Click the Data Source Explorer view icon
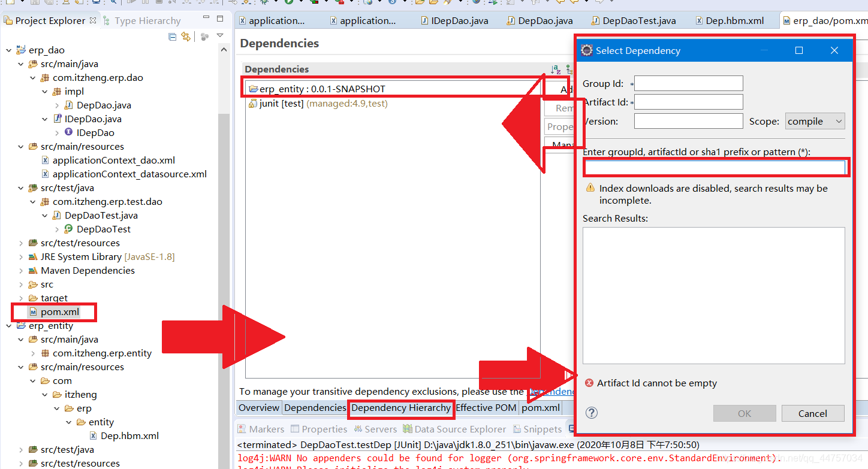 point(408,429)
